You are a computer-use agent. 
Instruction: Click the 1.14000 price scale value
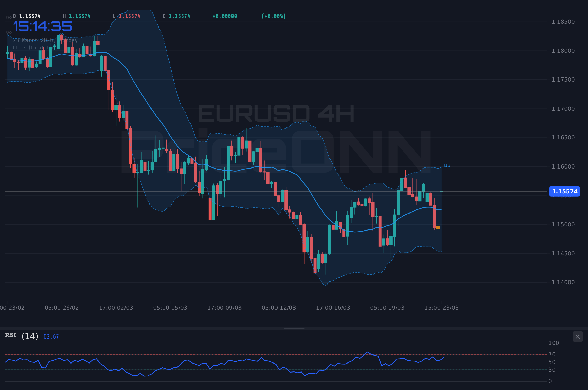563,282
